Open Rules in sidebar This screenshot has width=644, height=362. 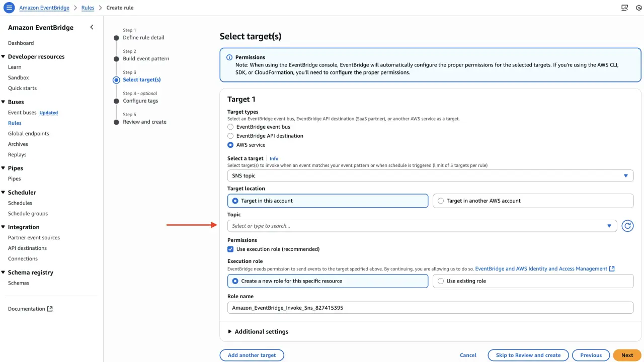tap(15, 123)
